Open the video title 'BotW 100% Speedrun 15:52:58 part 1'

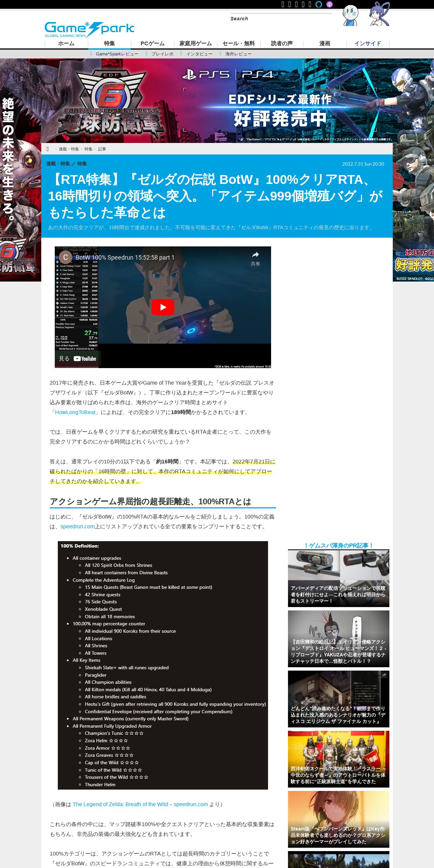click(x=125, y=257)
